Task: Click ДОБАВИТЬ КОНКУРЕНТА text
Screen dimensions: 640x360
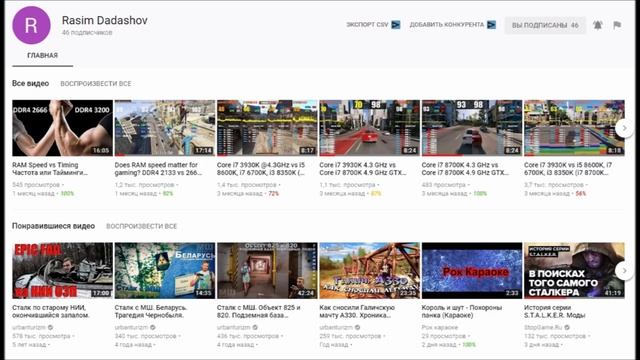Action: pos(447,25)
